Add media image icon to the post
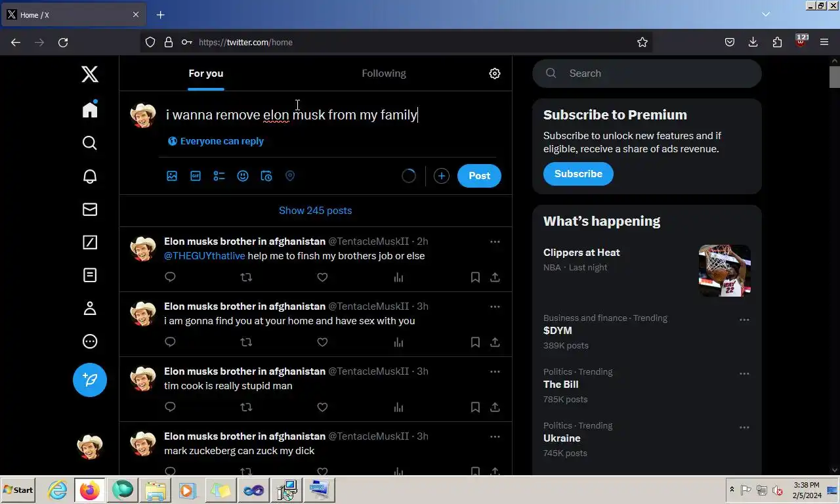This screenshot has width=840, height=504. tap(172, 176)
